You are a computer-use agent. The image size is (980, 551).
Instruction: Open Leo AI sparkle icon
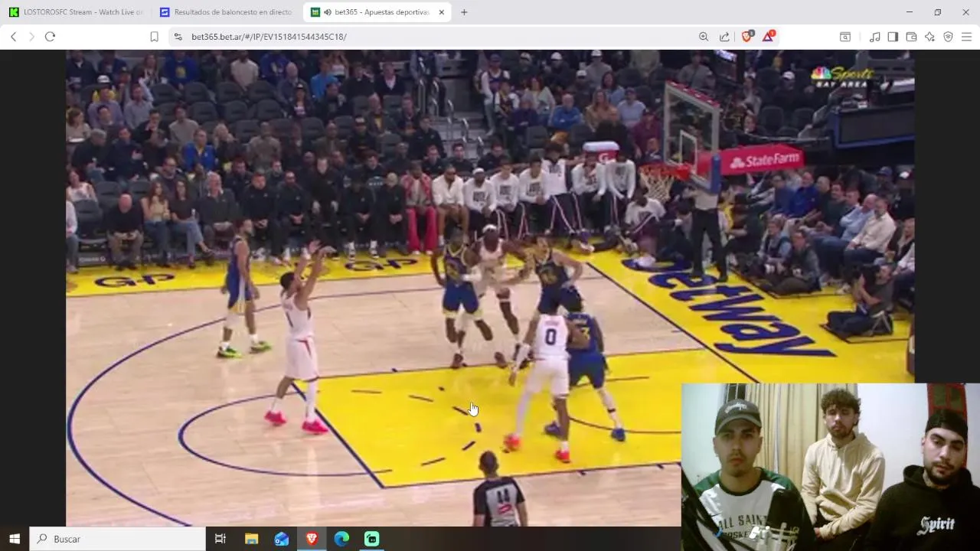929,37
